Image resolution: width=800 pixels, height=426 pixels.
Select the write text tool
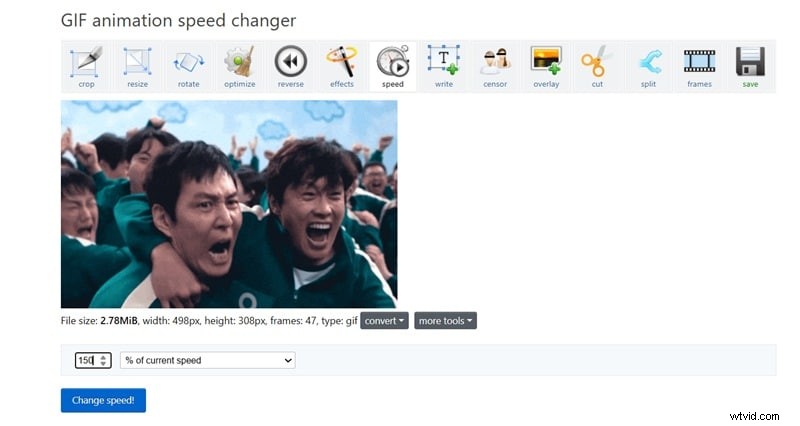443,66
